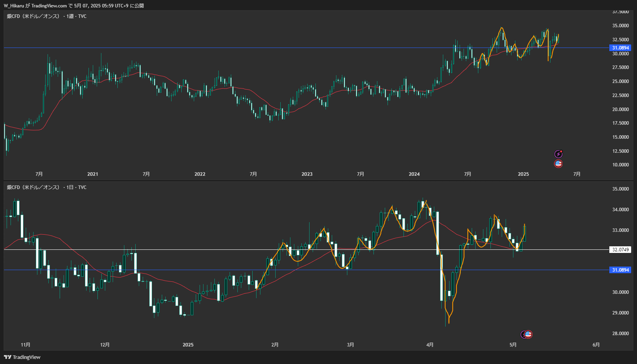Click the '22.5000' price scale value

(x=621, y=95)
